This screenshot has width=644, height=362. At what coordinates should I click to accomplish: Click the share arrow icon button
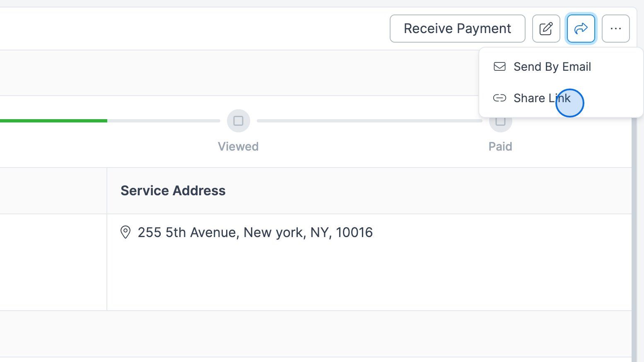coord(581,29)
